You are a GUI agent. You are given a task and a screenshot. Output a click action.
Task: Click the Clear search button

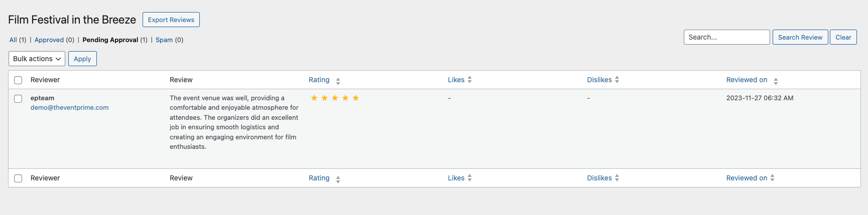[843, 37]
